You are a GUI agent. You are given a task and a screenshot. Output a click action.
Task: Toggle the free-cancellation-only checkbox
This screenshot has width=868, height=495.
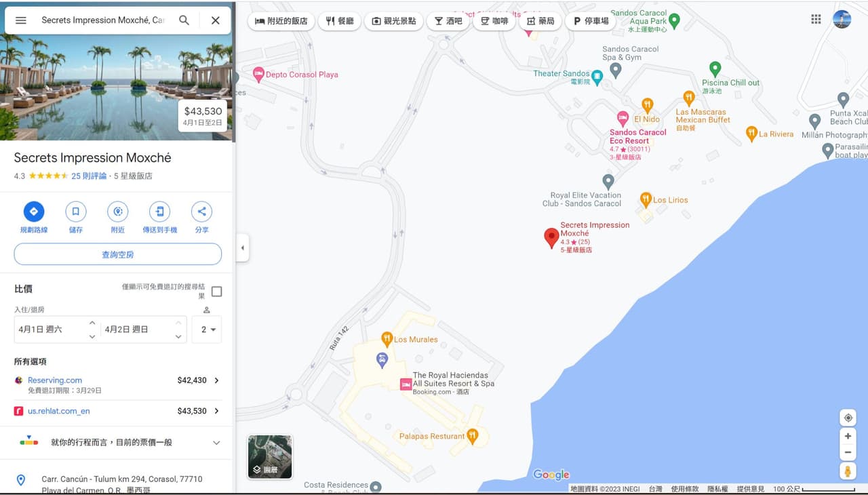tap(217, 292)
